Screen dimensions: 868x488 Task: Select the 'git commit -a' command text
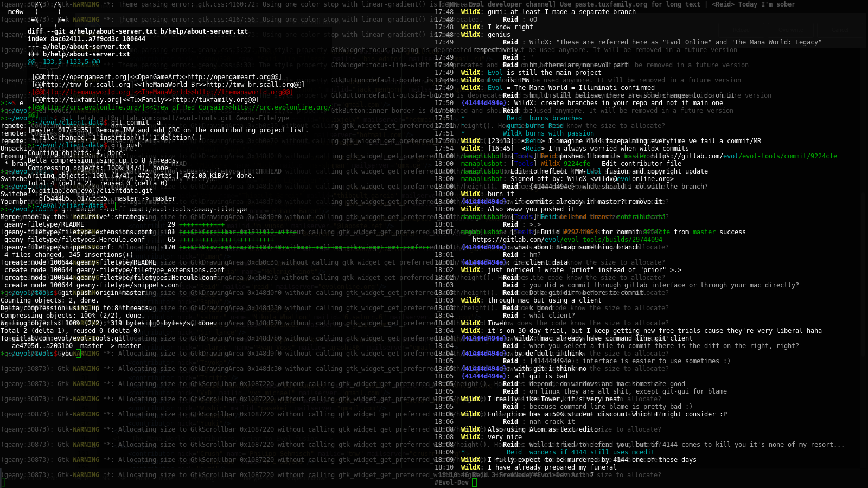(136, 123)
